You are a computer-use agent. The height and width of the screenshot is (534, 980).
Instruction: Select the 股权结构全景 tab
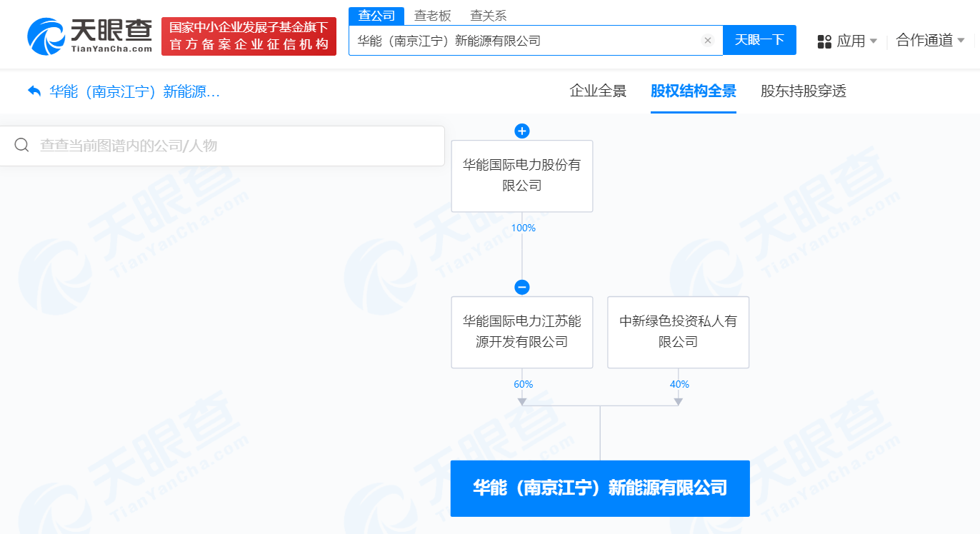tap(694, 91)
